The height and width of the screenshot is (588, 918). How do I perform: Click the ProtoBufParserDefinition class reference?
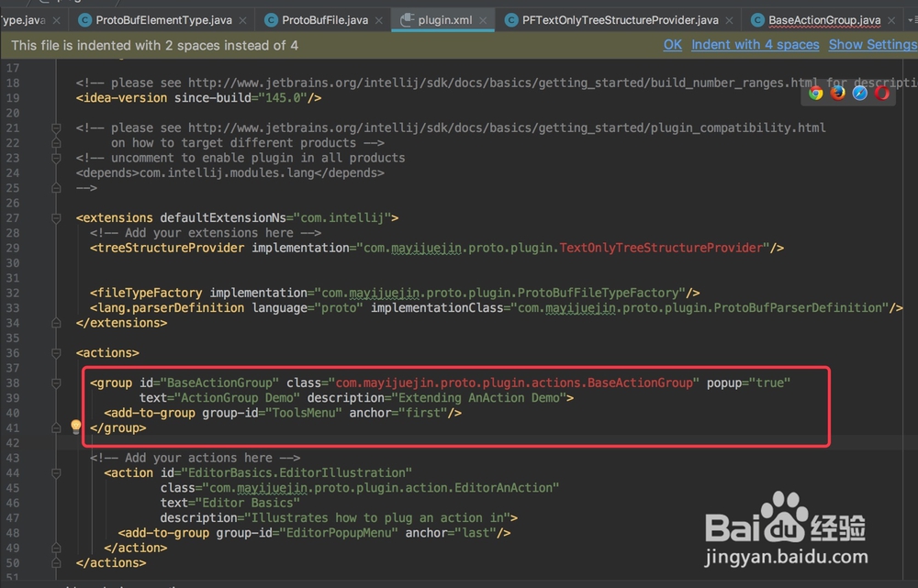[x=798, y=308]
